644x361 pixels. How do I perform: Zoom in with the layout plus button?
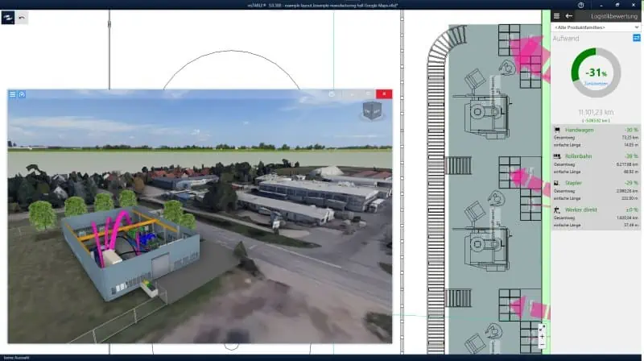click(542, 336)
